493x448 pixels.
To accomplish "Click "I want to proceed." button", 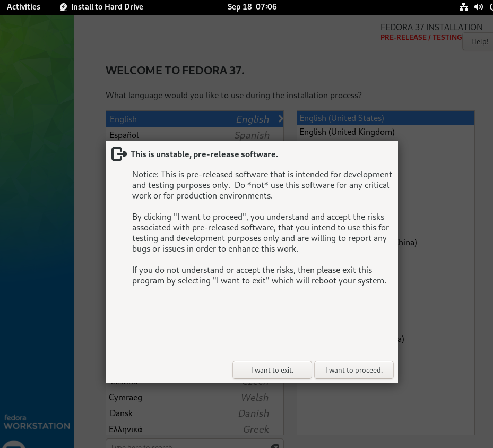I will pyautogui.click(x=354, y=370).
